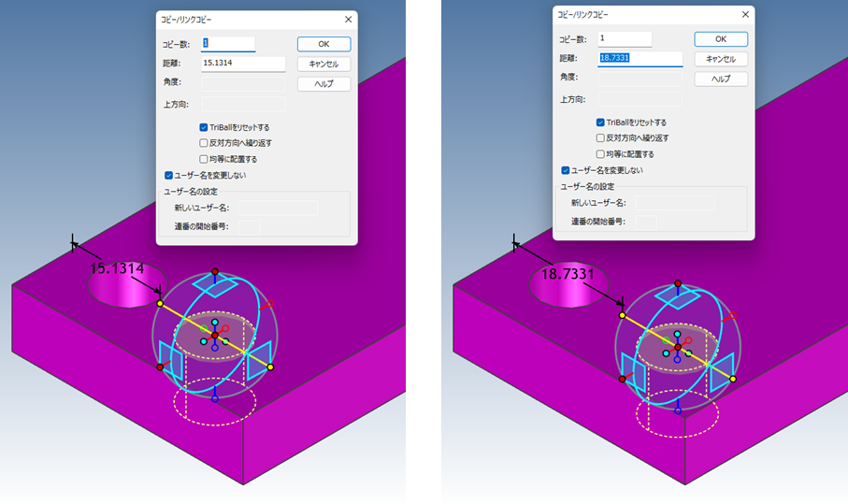This screenshot has width=848, height=504.
Task: Click the red top TriBall handle near 15.1314 dimension
Action: pos(215,272)
